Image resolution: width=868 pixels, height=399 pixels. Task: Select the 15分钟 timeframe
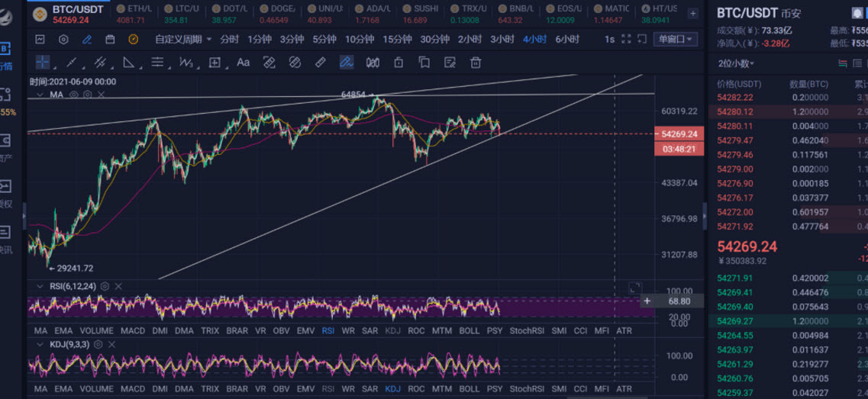pyautogui.click(x=397, y=39)
